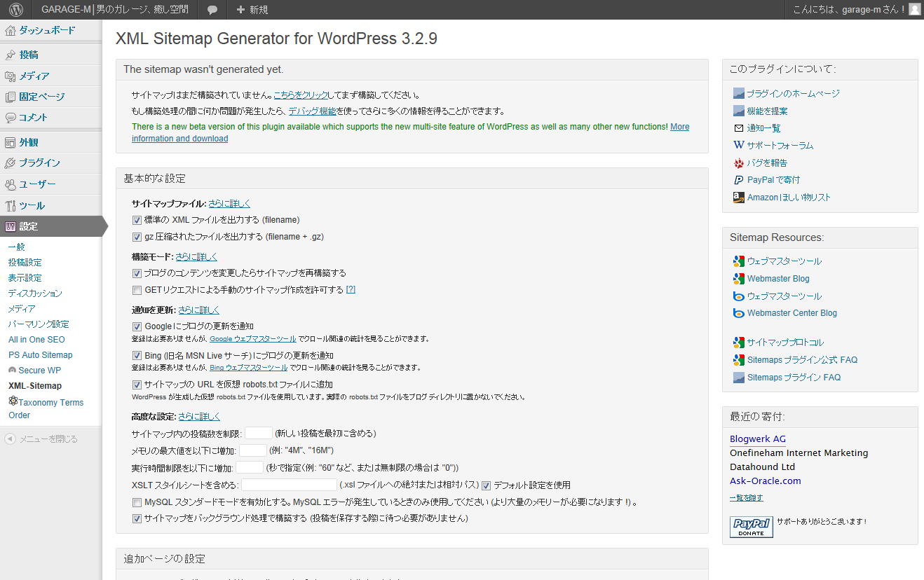Open the Blogwerk AG donor link
Image resolution: width=924 pixels, height=580 pixels.
click(x=758, y=439)
